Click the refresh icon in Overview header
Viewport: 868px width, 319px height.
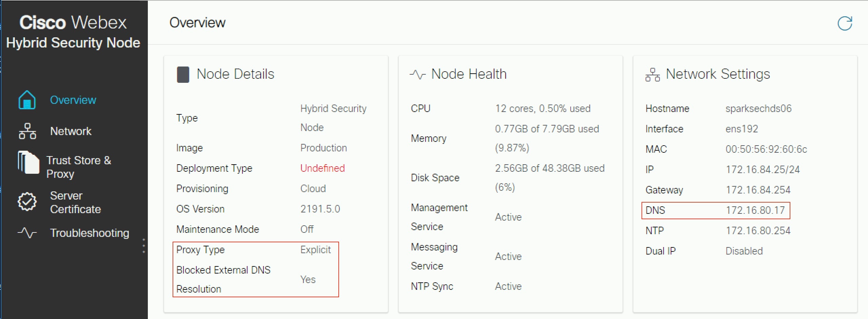tap(845, 23)
